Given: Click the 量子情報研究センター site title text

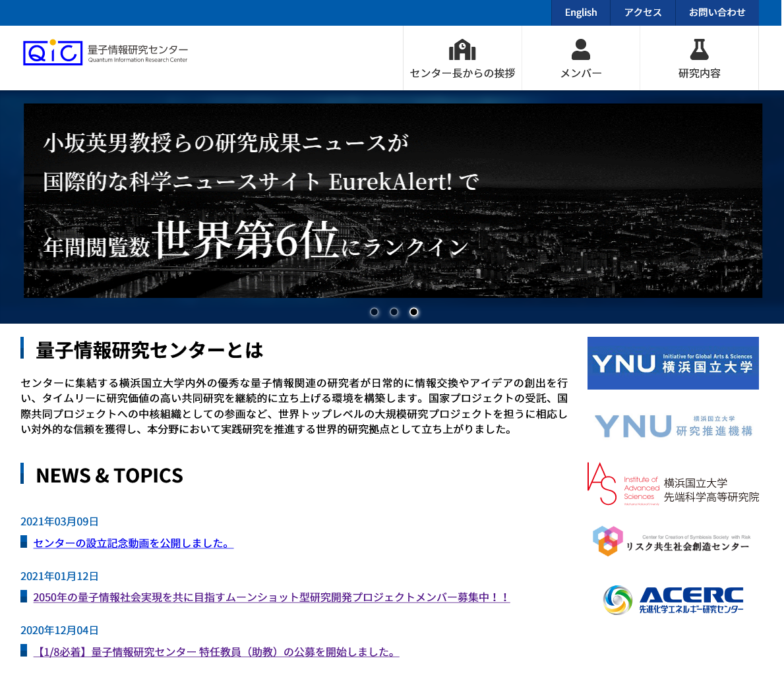Looking at the screenshot, I should point(138,50).
